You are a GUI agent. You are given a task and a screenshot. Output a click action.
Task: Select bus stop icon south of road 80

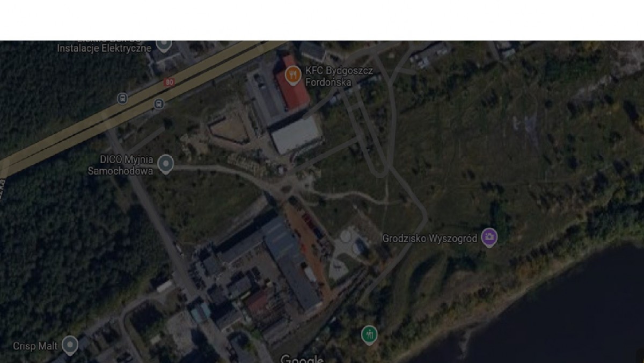pyautogui.click(x=159, y=104)
